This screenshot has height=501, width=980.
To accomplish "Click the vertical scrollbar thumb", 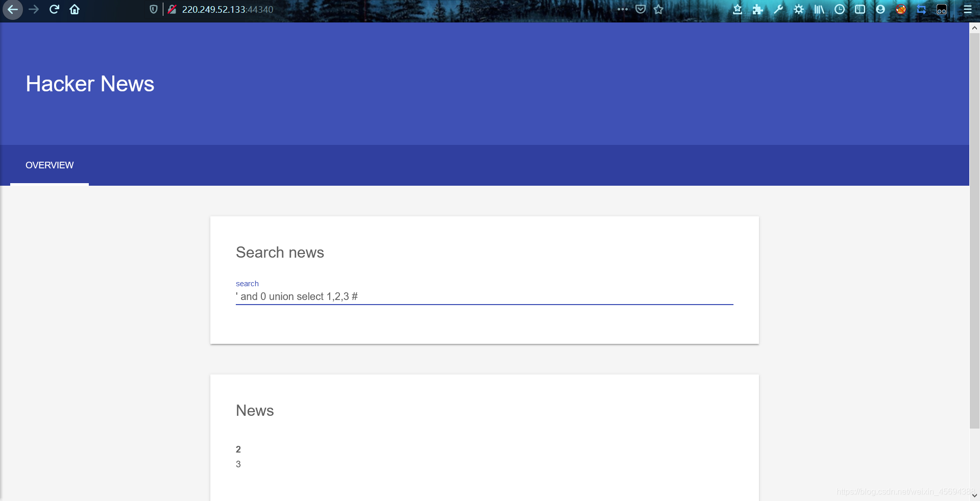I will click(974, 232).
